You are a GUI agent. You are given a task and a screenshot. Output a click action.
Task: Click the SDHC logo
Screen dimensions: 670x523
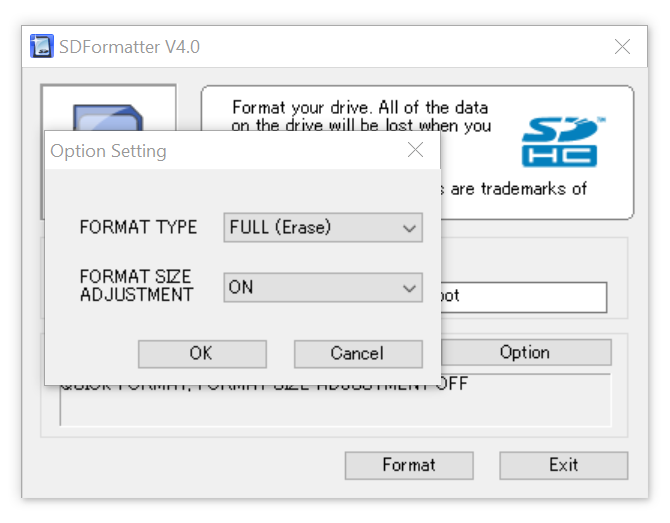point(559,142)
